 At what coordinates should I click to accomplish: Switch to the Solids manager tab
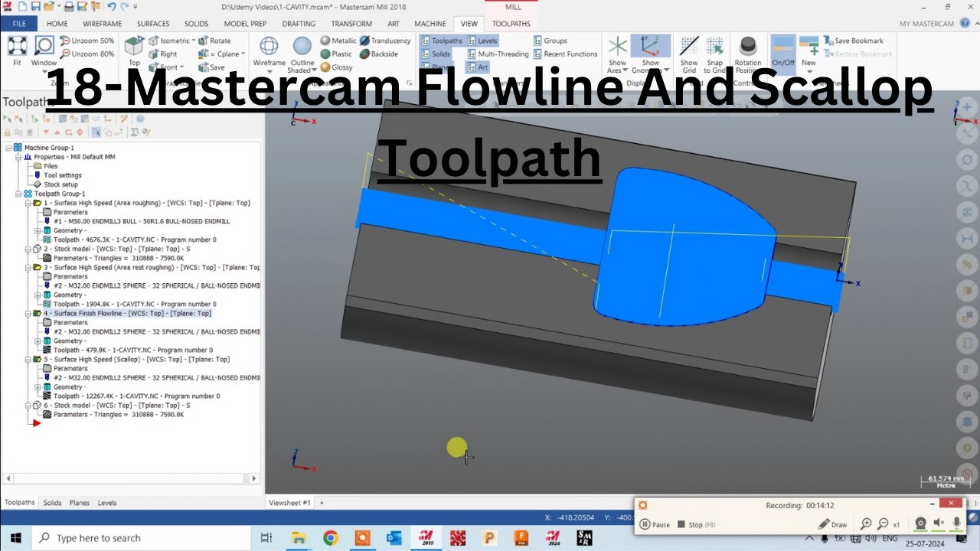click(x=52, y=503)
